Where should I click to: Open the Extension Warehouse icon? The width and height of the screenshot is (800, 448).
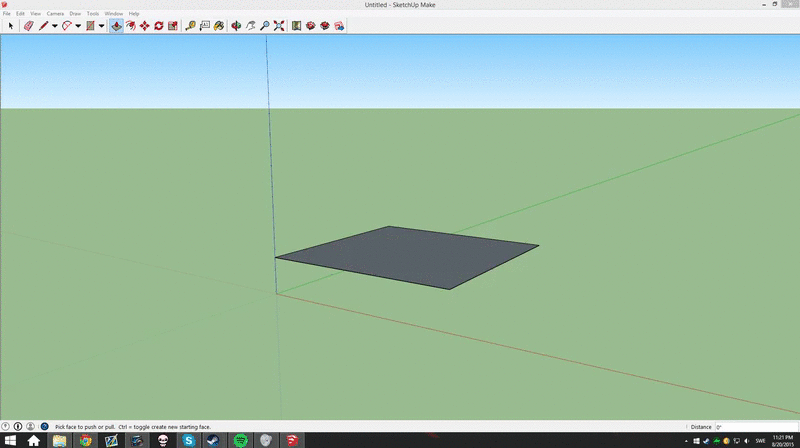325,26
